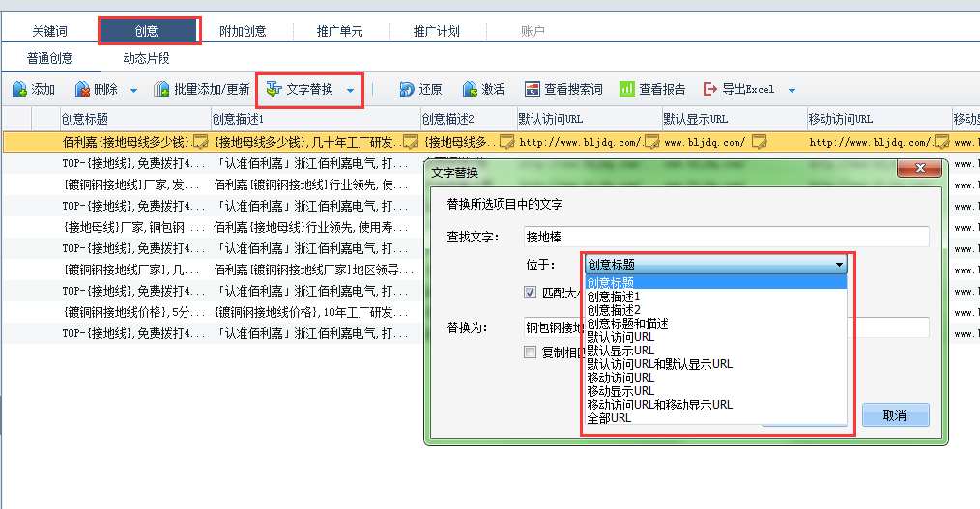Click the 查找文字 input field
Image resolution: width=980 pixels, height=509 pixels.
tap(726, 237)
